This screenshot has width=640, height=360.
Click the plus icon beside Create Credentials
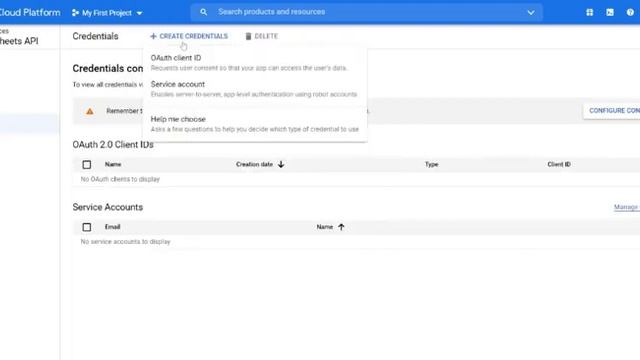pos(153,36)
